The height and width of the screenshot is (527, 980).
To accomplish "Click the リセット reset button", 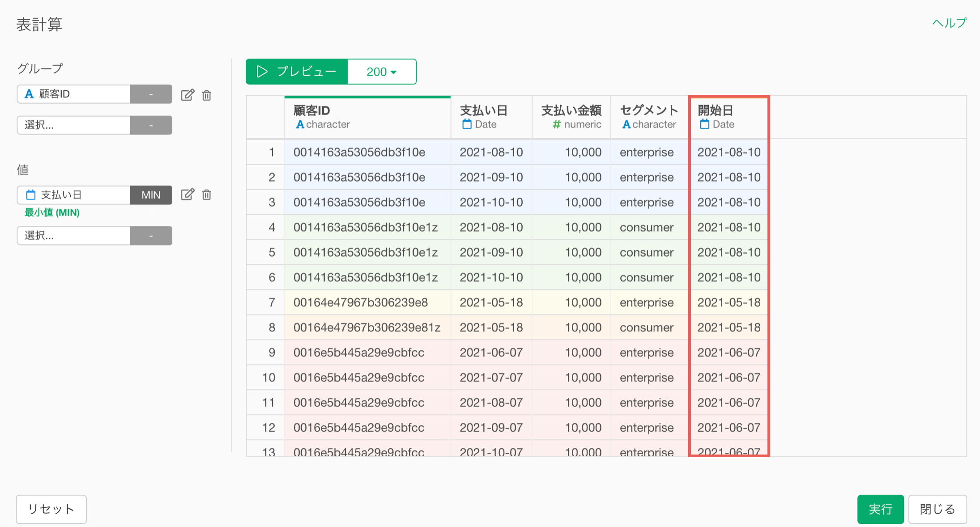I will pos(51,509).
